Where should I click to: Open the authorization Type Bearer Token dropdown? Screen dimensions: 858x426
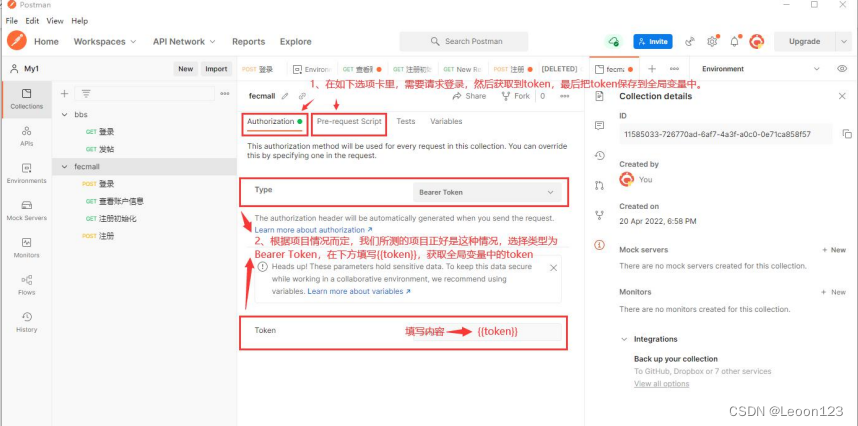point(486,192)
